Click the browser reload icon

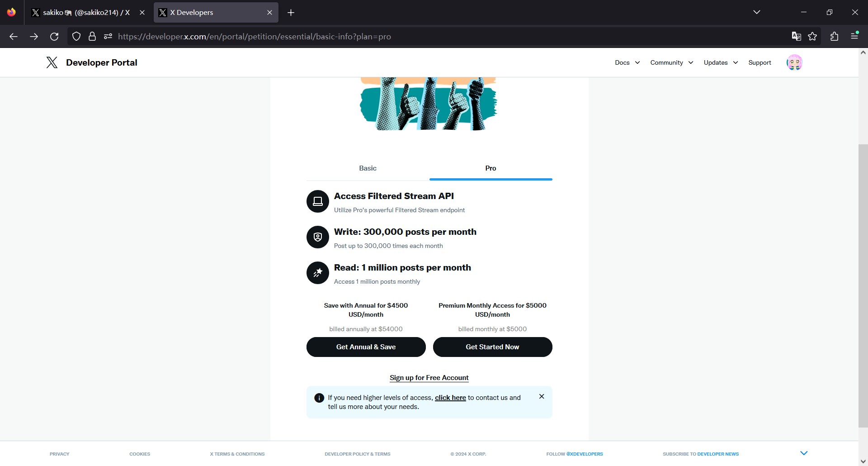click(54, 37)
